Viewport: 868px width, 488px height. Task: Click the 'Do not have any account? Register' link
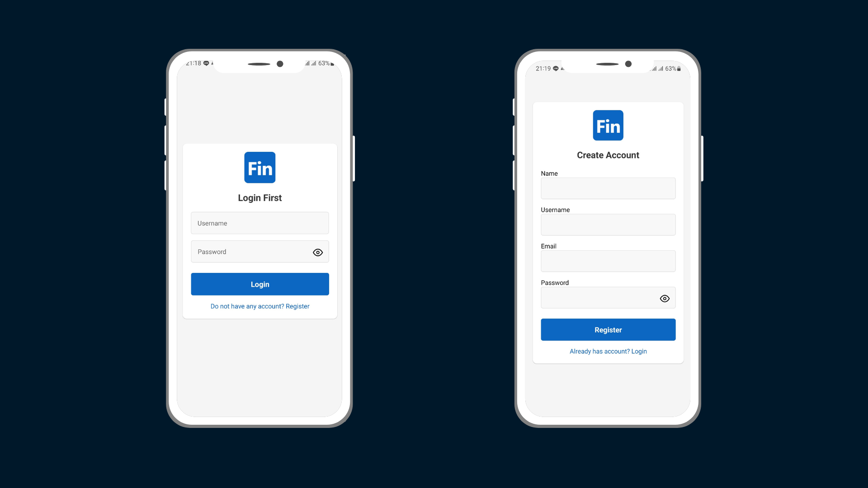(x=260, y=305)
